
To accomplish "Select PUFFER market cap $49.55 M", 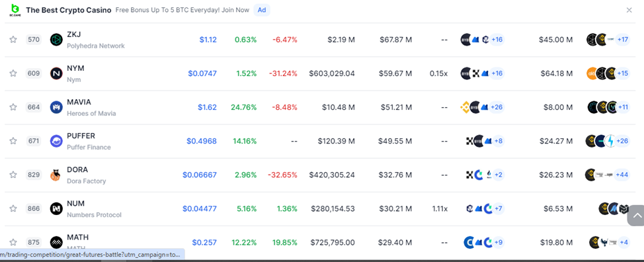I will pos(395,141).
